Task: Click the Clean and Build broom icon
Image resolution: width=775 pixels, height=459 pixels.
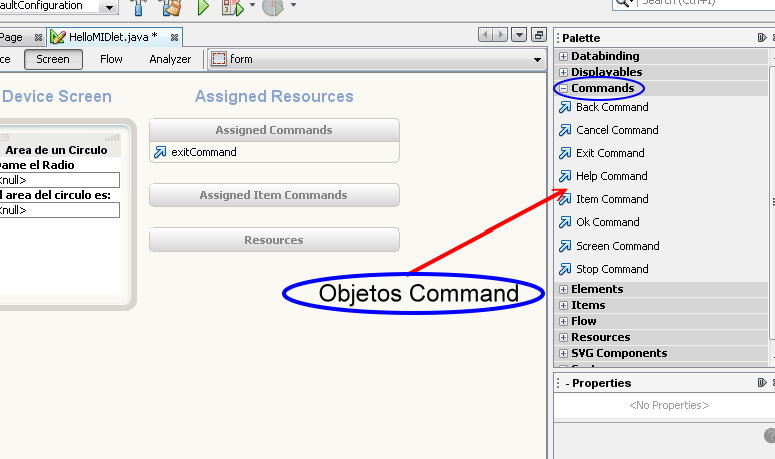Action: point(171,7)
